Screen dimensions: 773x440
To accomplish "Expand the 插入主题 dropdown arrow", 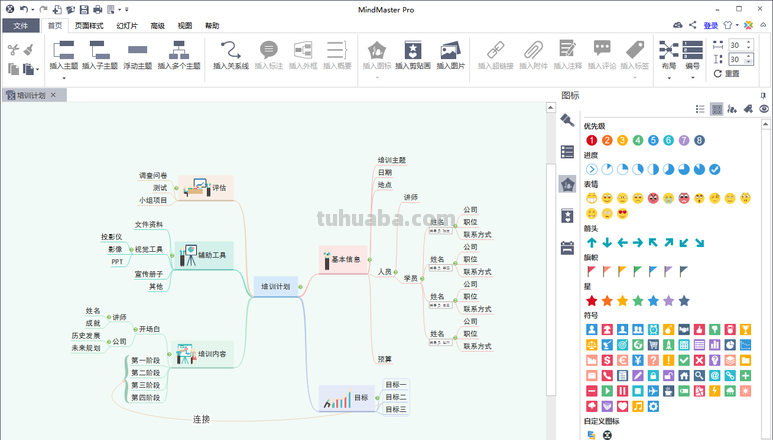I will click(65, 78).
